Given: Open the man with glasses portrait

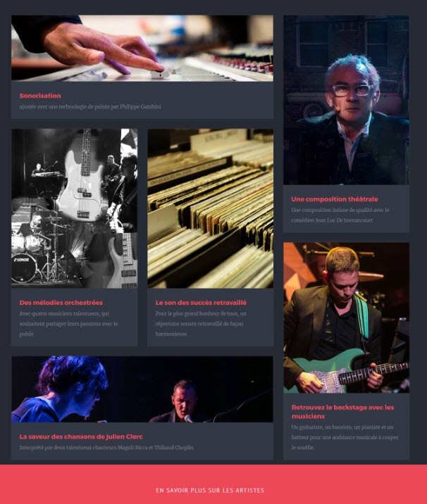Looking at the screenshot, I should (x=346, y=100).
